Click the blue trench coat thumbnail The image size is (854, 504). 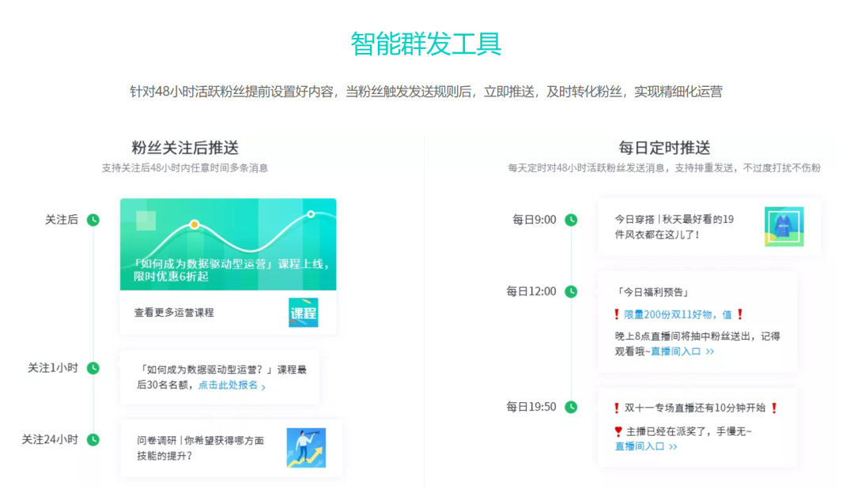point(784,227)
